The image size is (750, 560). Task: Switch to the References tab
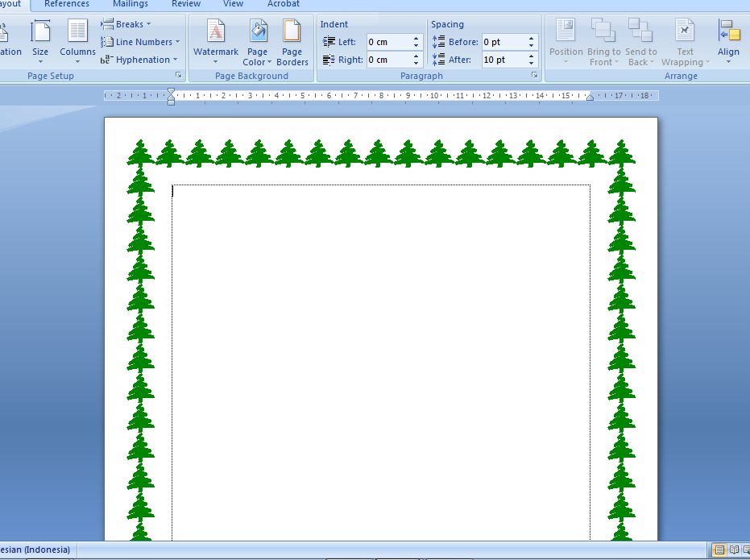[67, 4]
